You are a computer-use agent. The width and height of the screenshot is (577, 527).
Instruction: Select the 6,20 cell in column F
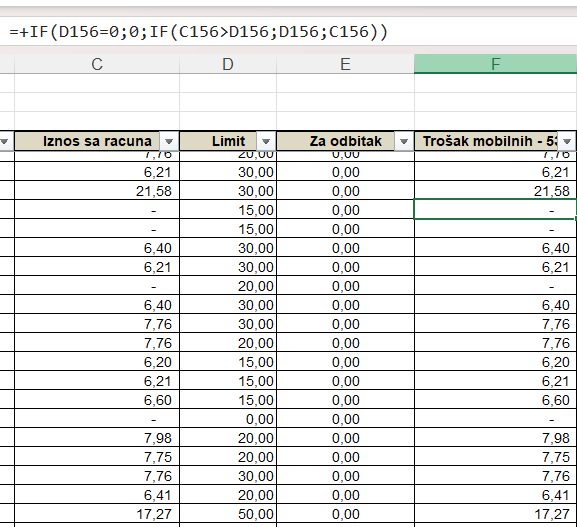point(495,362)
